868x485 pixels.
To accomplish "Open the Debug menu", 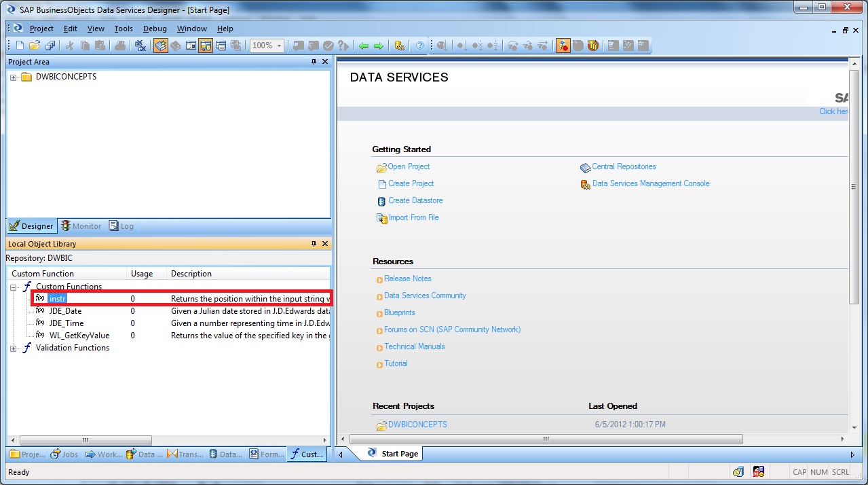I will pyautogui.click(x=155, y=29).
